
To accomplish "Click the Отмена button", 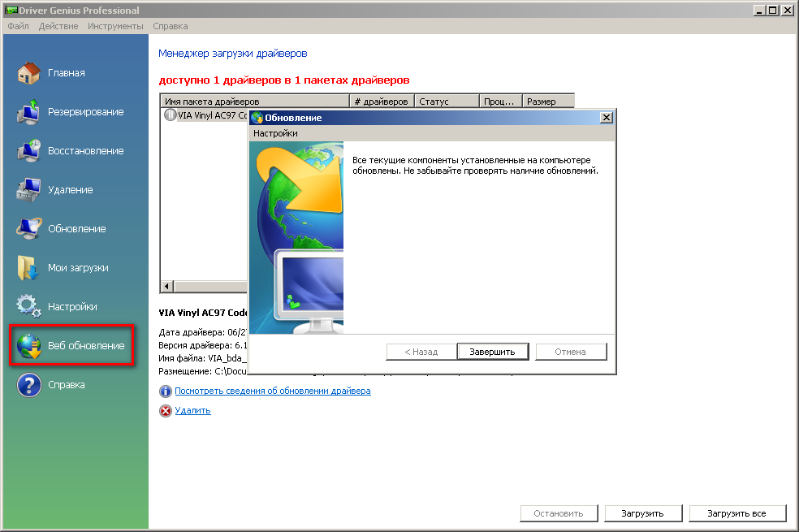I will click(x=571, y=352).
